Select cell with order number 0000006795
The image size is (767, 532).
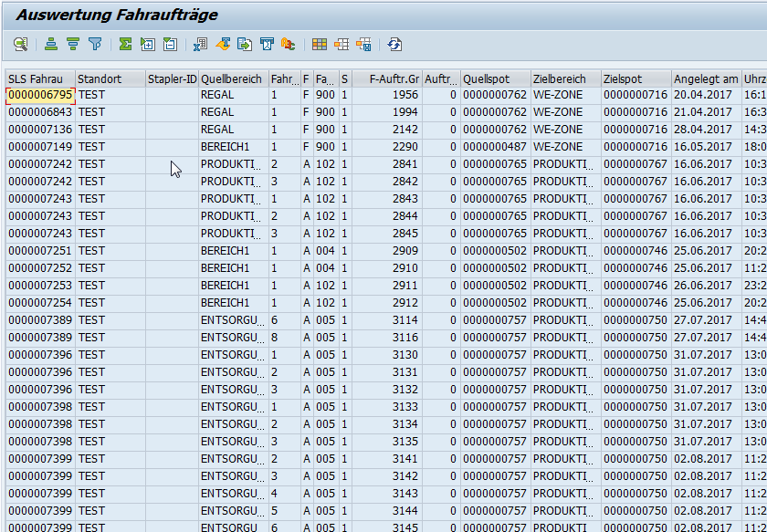click(40, 95)
